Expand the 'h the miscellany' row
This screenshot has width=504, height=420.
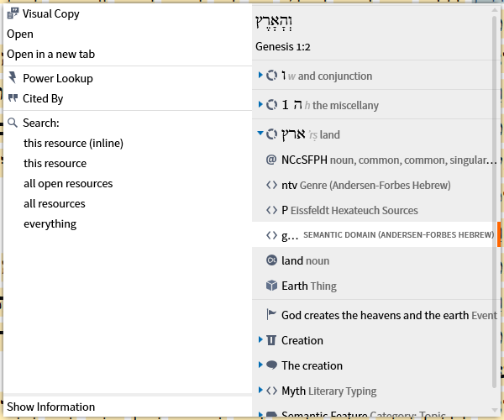tap(260, 104)
